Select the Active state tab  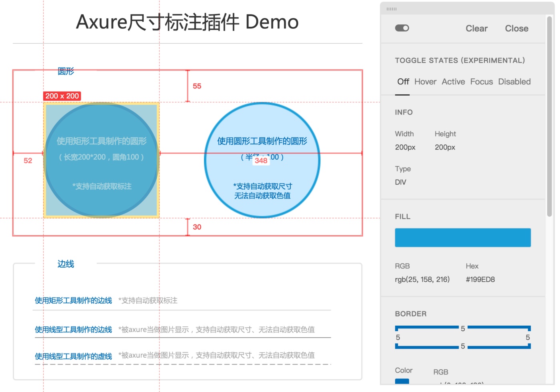point(453,82)
